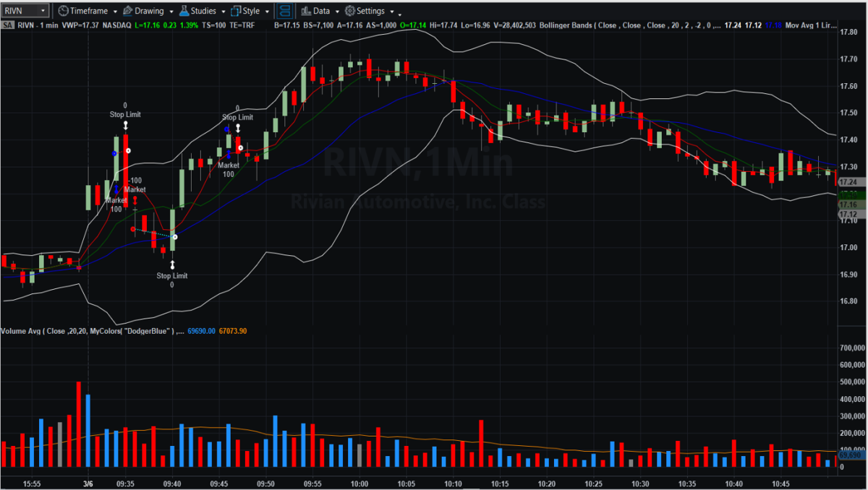Click the Settings gear icon
868x490 pixels.
point(349,11)
